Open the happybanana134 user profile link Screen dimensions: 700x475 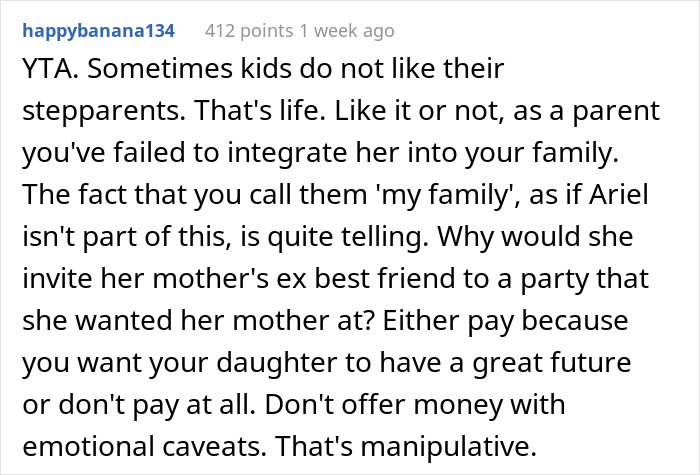pos(98,31)
